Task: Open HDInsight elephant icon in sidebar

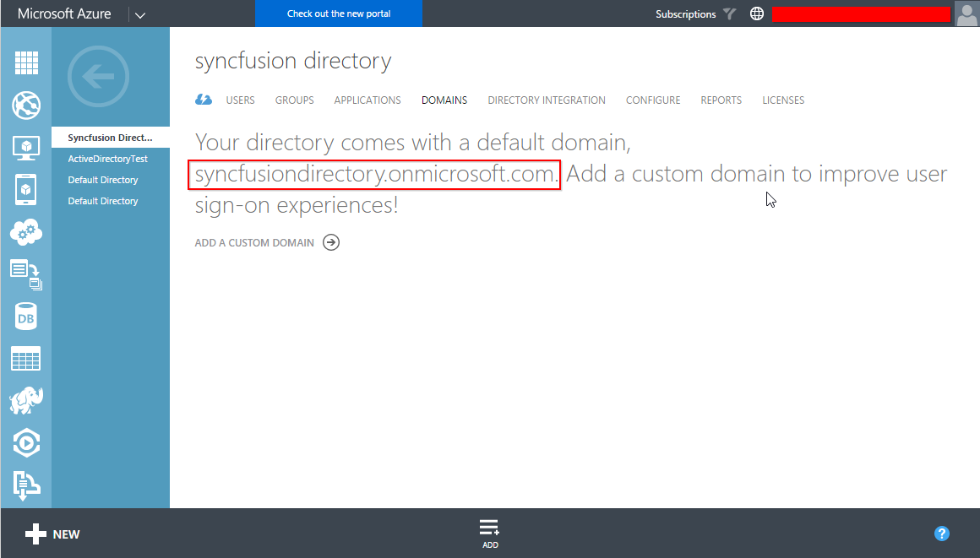Action: (x=26, y=400)
